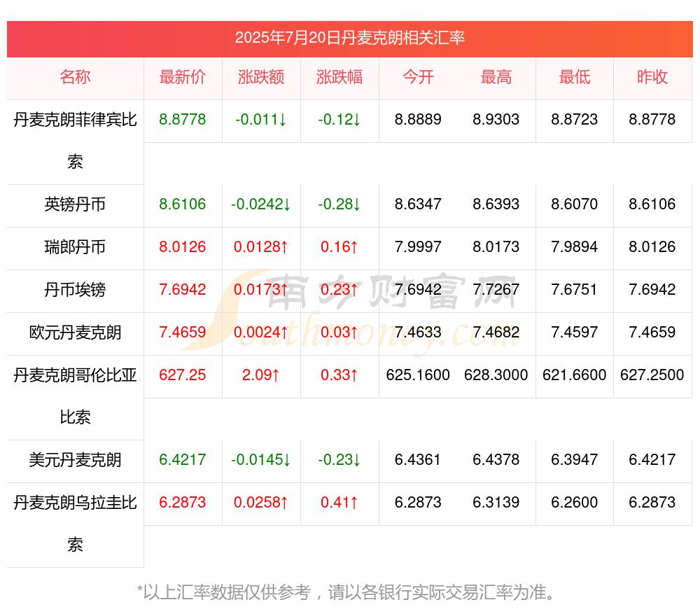Click high value 628.3000

pos(496,375)
